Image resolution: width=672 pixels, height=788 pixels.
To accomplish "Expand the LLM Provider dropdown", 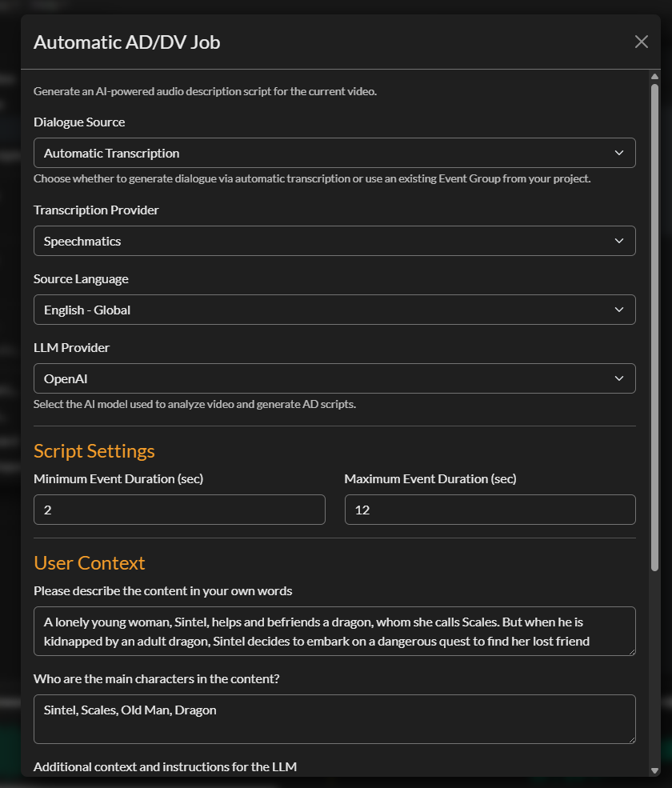I will click(334, 378).
